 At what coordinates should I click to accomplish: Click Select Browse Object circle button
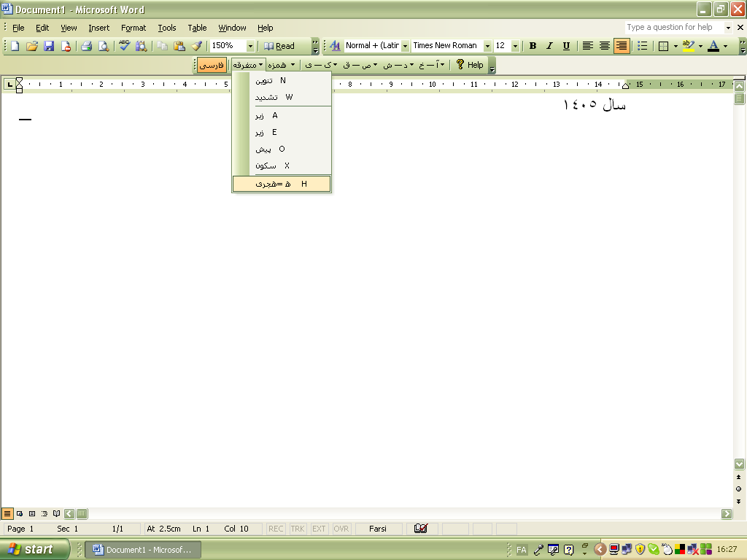click(738, 489)
